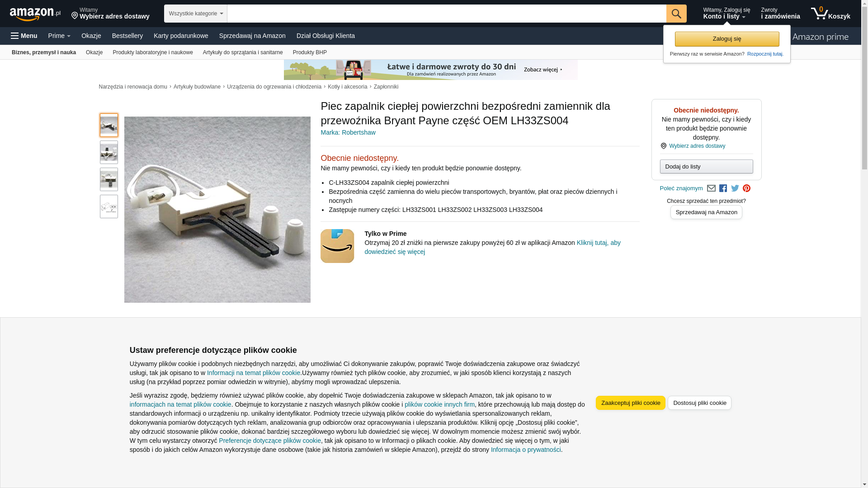Share product on Pinterest icon

click(x=747, y=188)
